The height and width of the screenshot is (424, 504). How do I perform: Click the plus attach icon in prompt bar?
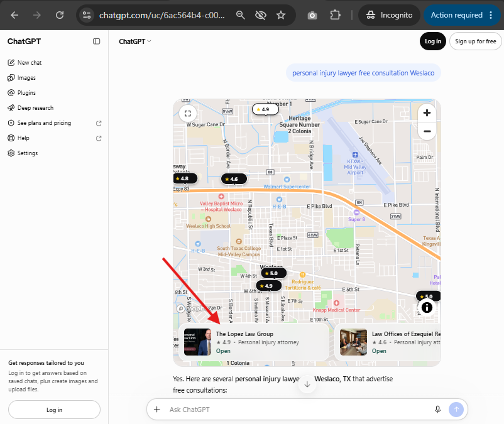(157, 409)
